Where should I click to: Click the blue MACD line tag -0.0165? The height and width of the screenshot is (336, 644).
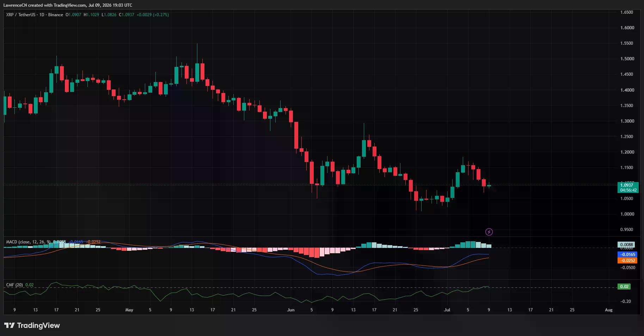coord(627,255)
